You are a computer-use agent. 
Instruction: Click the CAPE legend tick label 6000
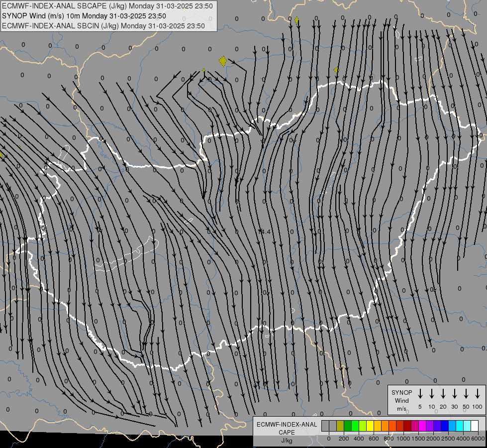tap(478, 439)
